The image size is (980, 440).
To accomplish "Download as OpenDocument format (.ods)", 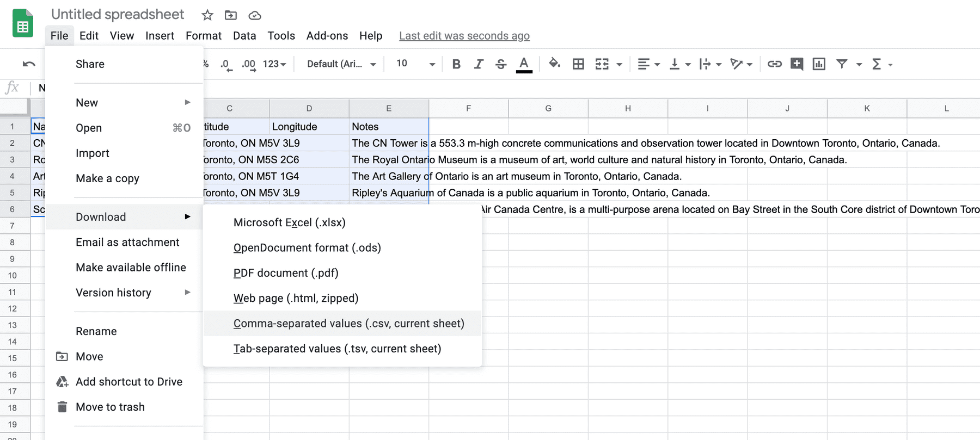I will [x=342, y=248].
